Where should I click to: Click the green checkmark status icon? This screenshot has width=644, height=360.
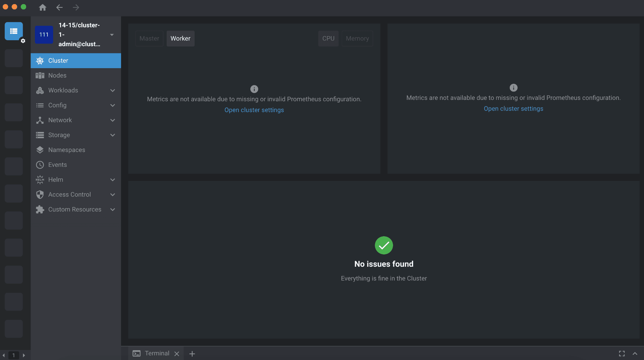click(384, 245)
